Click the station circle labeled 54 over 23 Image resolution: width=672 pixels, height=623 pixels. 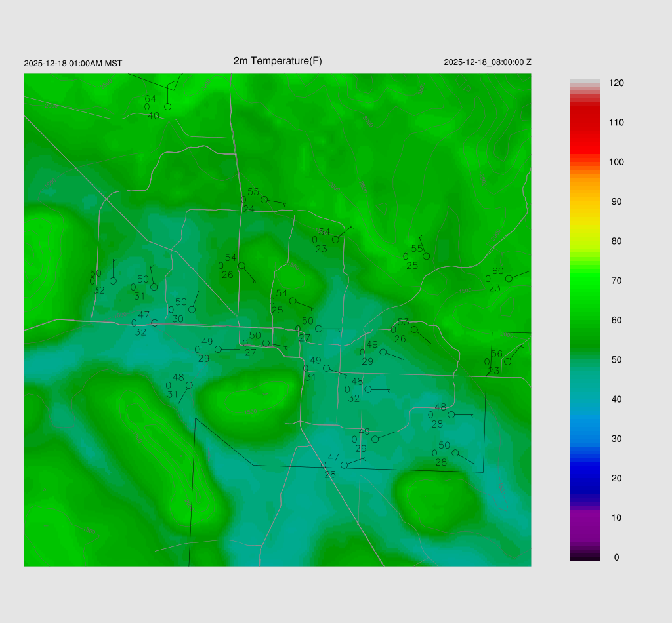click(x=335, y=239)
